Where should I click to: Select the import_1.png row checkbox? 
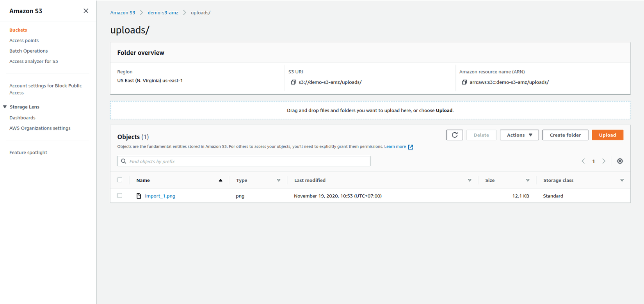tap(120, 196)
